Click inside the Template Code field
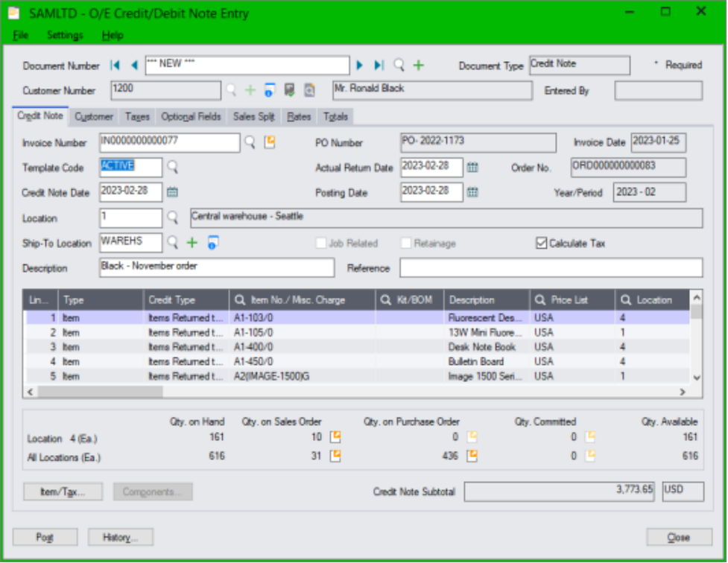The width and height of the screenshot is (728, 563). (x=130, y=167)
